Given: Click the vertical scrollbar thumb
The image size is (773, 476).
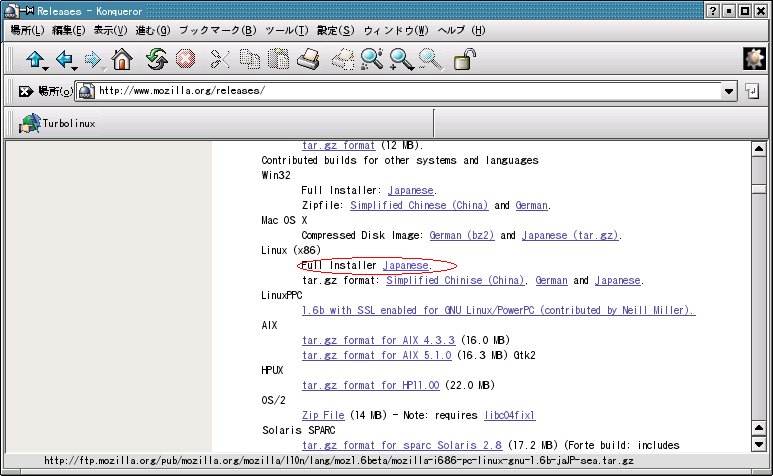Looking at the screenshot, I should 759,189.
